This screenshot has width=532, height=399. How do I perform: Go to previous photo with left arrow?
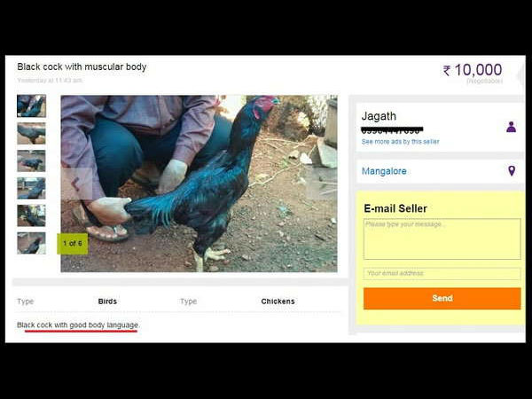76,184
